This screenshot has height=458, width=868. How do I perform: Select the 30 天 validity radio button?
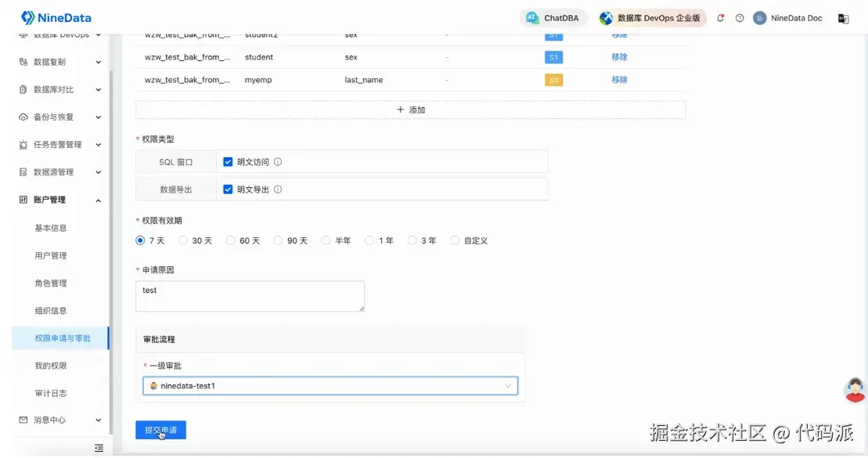tap(182, 240)
